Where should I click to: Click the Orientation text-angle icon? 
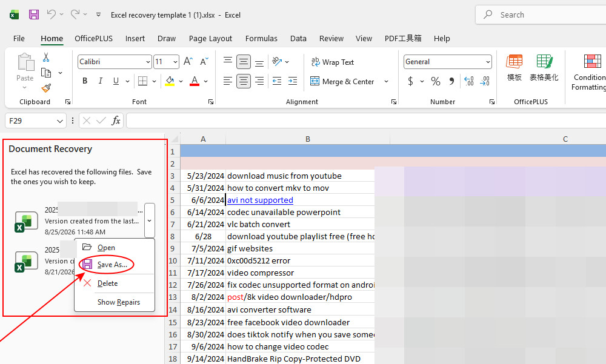coord(277,61)
